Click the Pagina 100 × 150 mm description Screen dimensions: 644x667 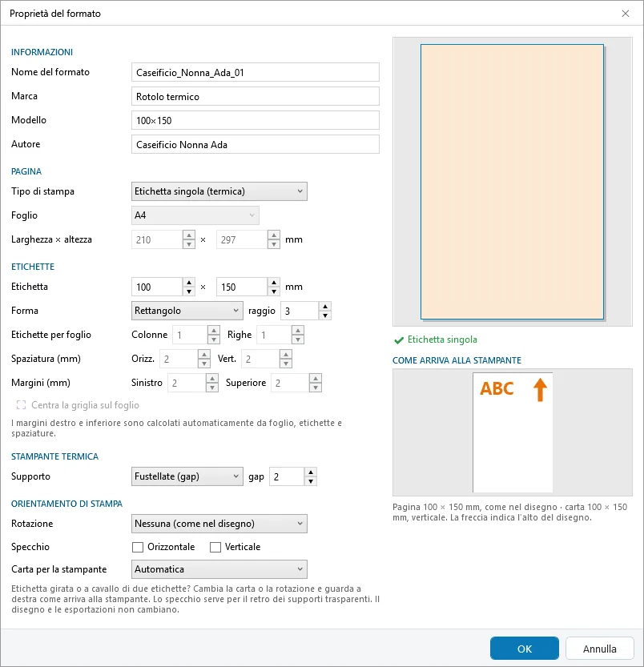[510, 512]
